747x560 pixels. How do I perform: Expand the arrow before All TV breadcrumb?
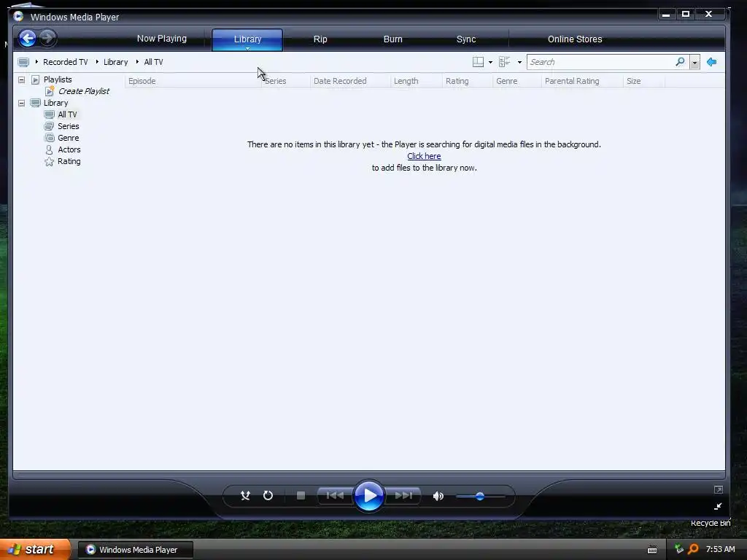pos(138,62)
